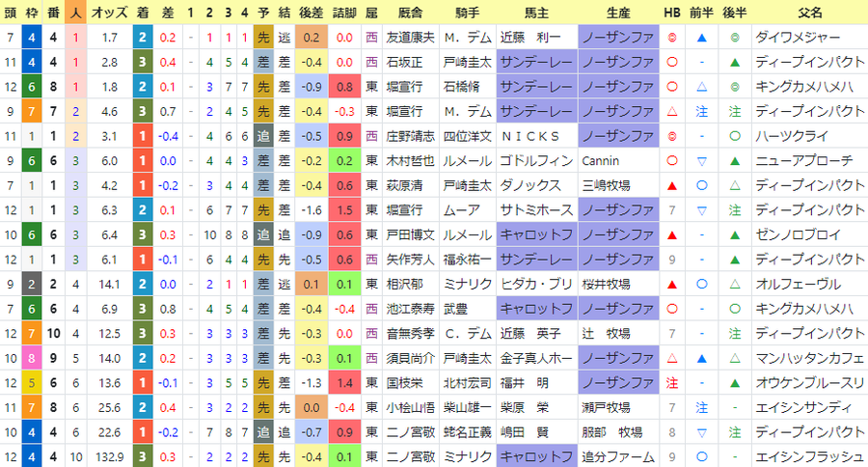868x467 pixels.
Task: Click sire name オルフェーヴル
Action: (x=799, y=285)
